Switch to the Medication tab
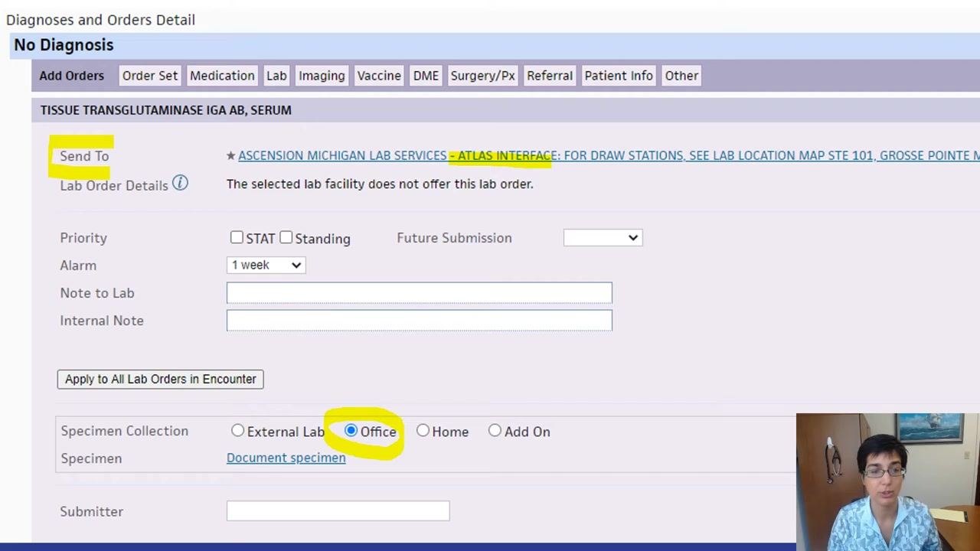Screen dimensions: 980x551 click(x=222, y=76)
